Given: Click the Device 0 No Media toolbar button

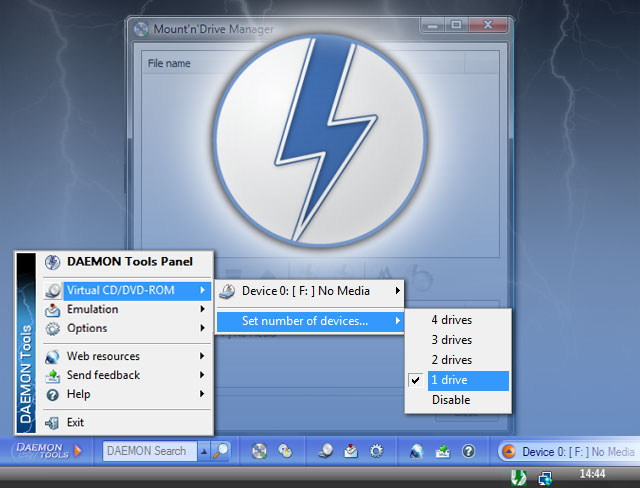Looking at the screenshot, I should click(567, 451).
